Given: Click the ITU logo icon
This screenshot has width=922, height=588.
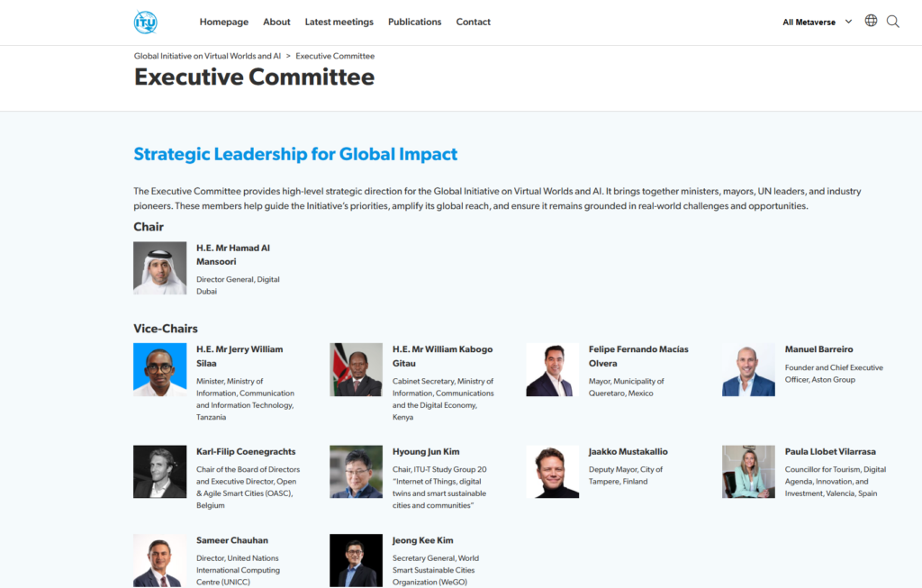Looking at the screenshot, I should coord(146,22).
